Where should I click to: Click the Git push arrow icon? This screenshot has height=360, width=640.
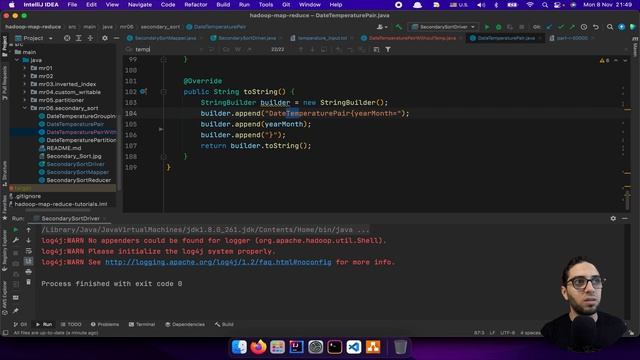(572, 27)
